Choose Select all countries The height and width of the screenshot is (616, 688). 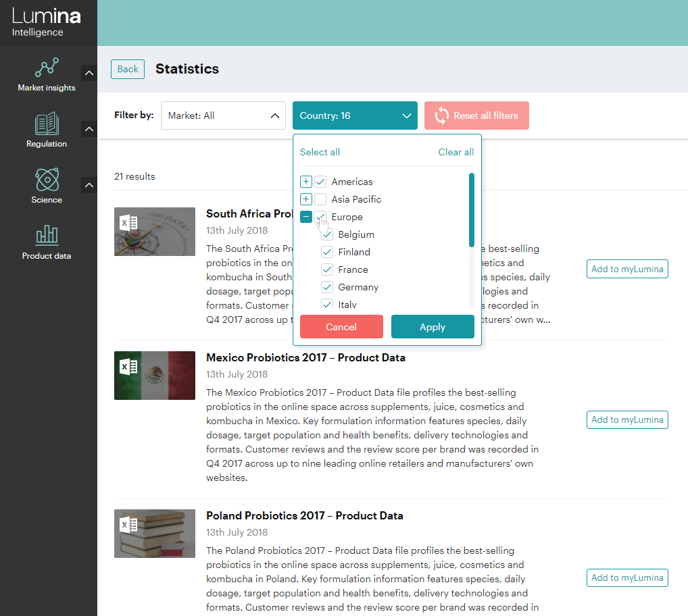[320, 152]
